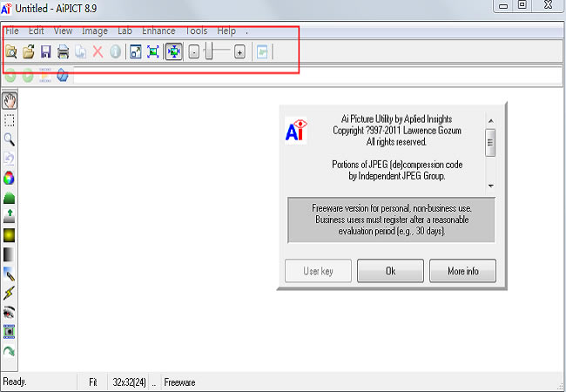Click the zoom out minus button
This screenshot has width=566, height=392.
point(194,53)
